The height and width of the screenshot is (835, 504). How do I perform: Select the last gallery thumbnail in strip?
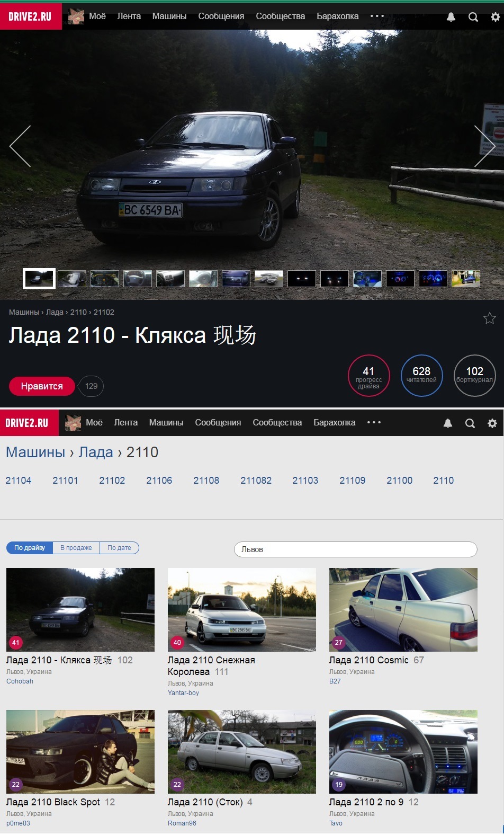[466, 279]
